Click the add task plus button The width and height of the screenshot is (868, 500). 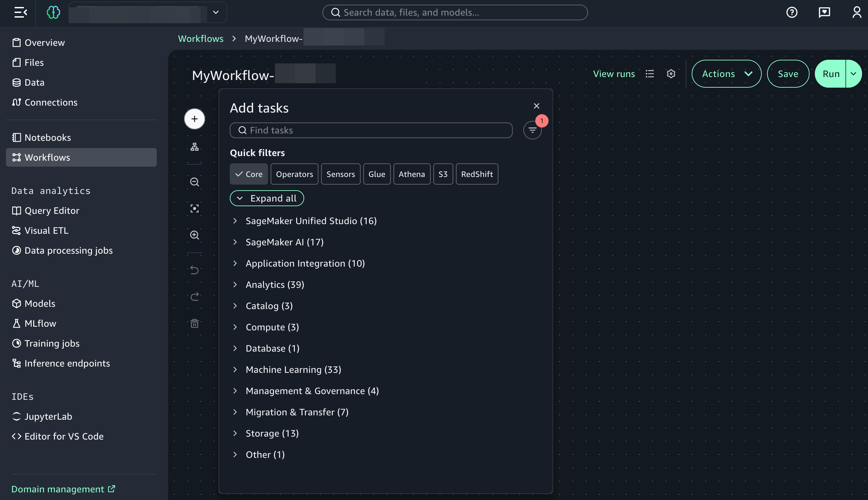coord(194,119)
